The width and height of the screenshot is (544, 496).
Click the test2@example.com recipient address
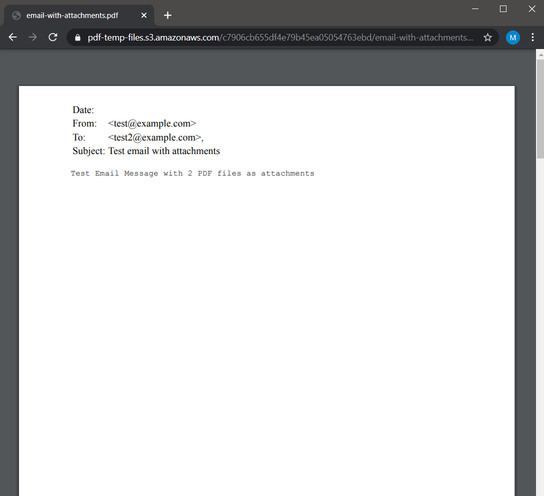(x=156, y=137)
